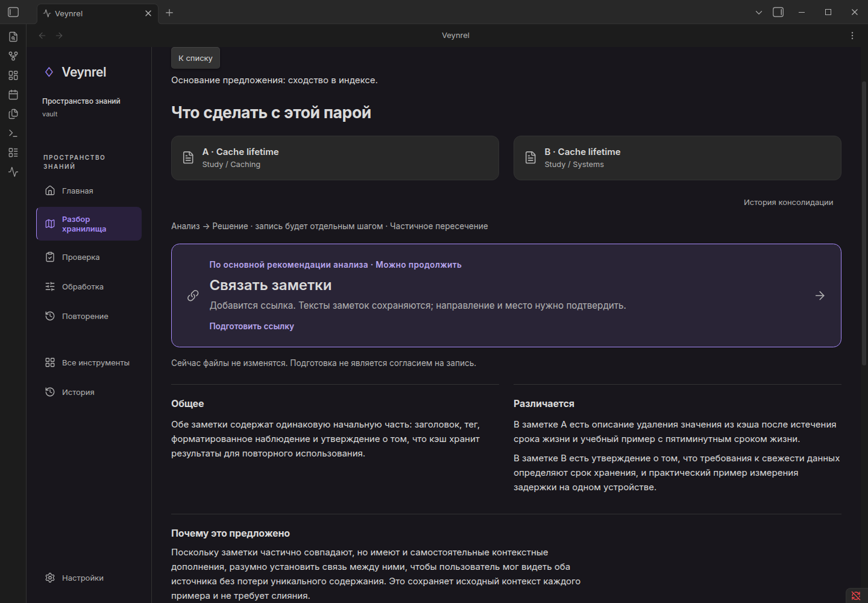Click the checklist-style ribbon icon
Viewport: 868px width, 603px height.
tap(13, 153)
